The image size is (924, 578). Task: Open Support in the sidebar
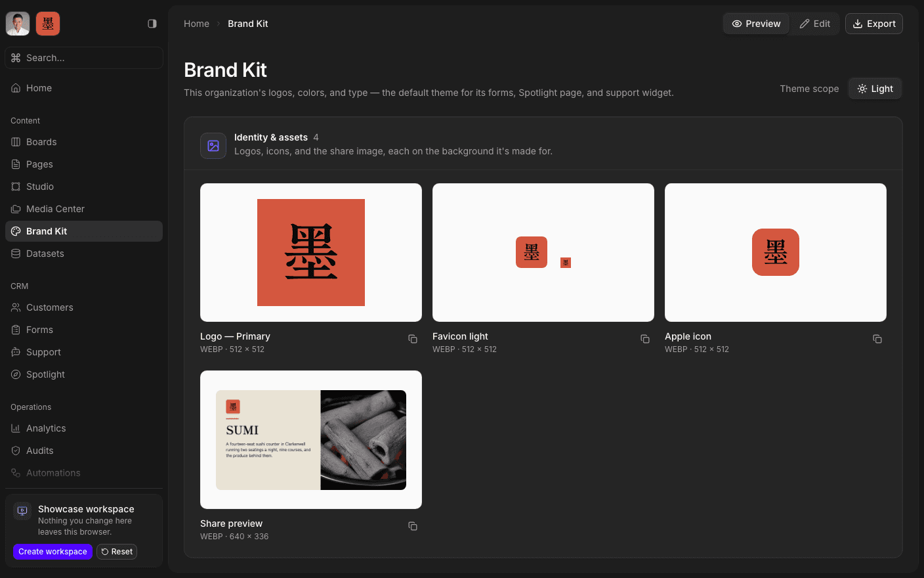point(84,352)
